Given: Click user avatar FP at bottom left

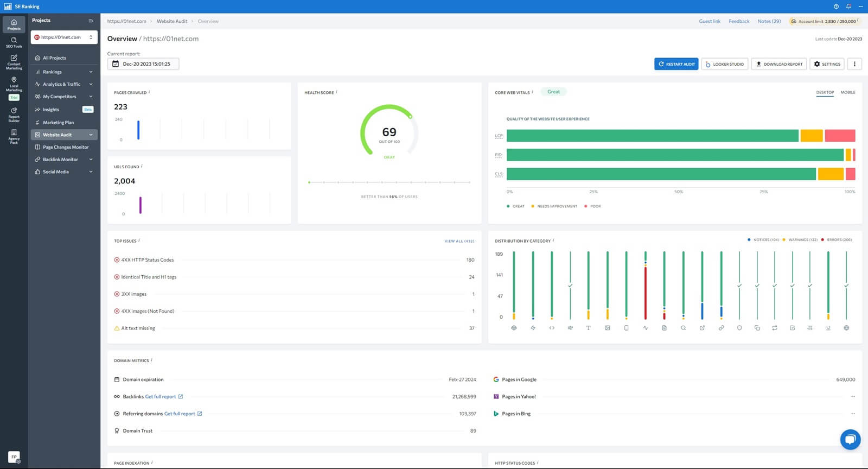Looking at the screenshot, I should pos(14,457).
